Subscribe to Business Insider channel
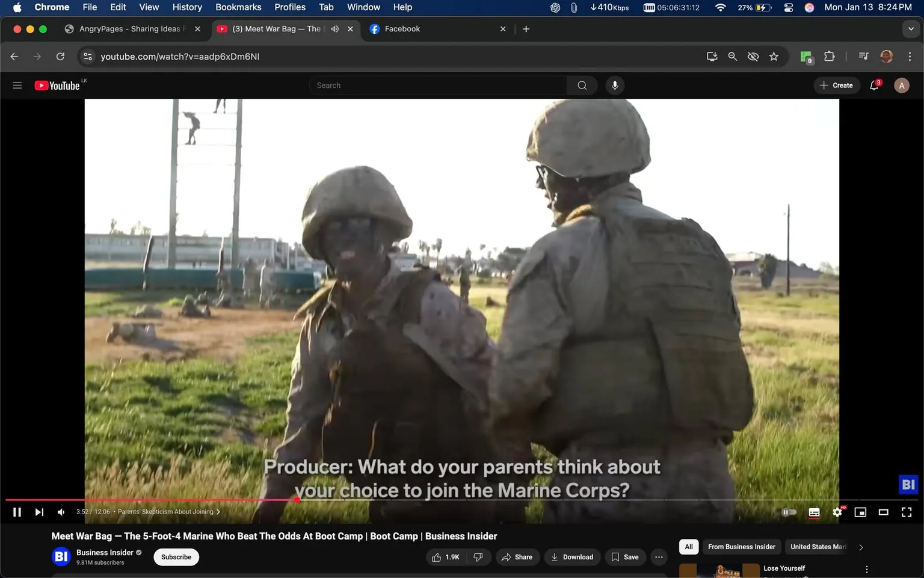 point(176,557)
